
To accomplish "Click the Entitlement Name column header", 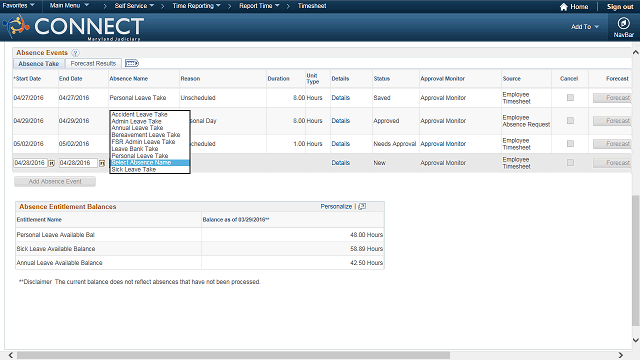I will pyautogui.click(x=39, y=220).
